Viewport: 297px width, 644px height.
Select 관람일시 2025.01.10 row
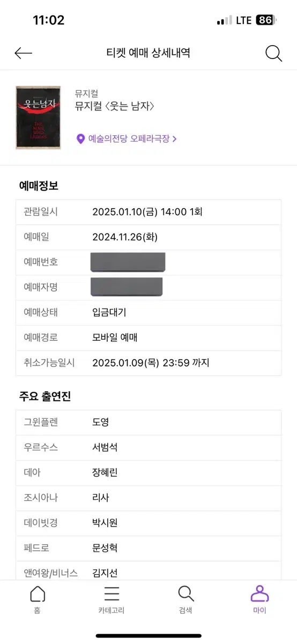pos(148,212)
